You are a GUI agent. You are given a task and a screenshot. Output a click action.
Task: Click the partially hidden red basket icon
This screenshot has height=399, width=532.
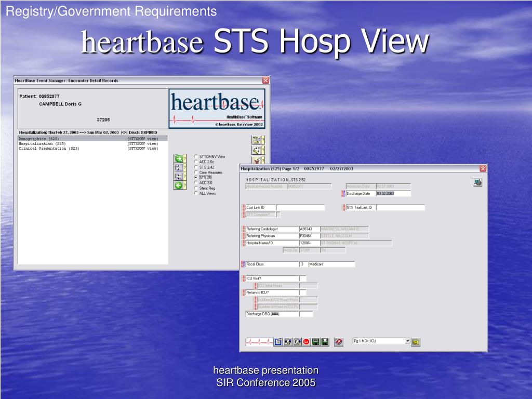(x=257, y=160)
